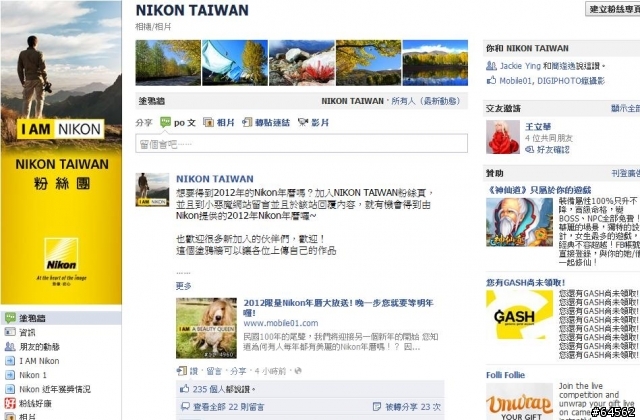This screenshot has width=640, height=420.
Task: Select the po 文 status composer icon
Action: point(165,122)
